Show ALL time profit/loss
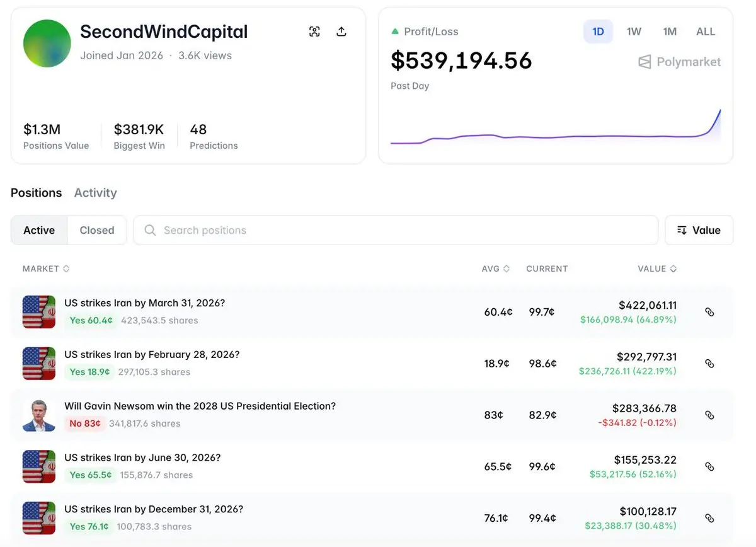This screenshot has width=756, height=547. tap(706, 32)
